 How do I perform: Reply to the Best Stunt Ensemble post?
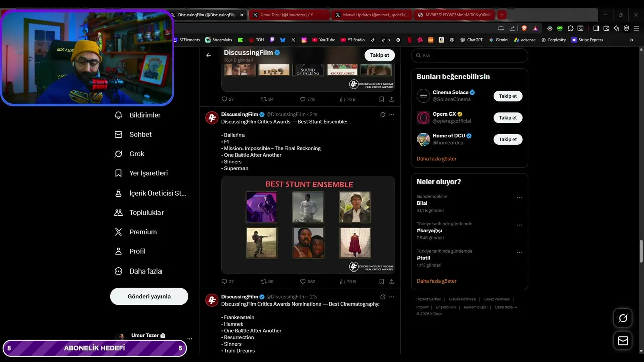tap(227, 282)
